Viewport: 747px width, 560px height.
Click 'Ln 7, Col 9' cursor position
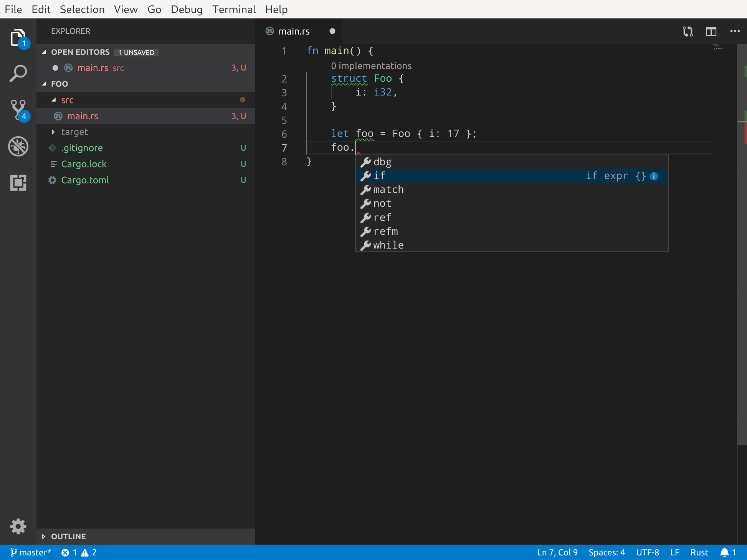(557, 552)
